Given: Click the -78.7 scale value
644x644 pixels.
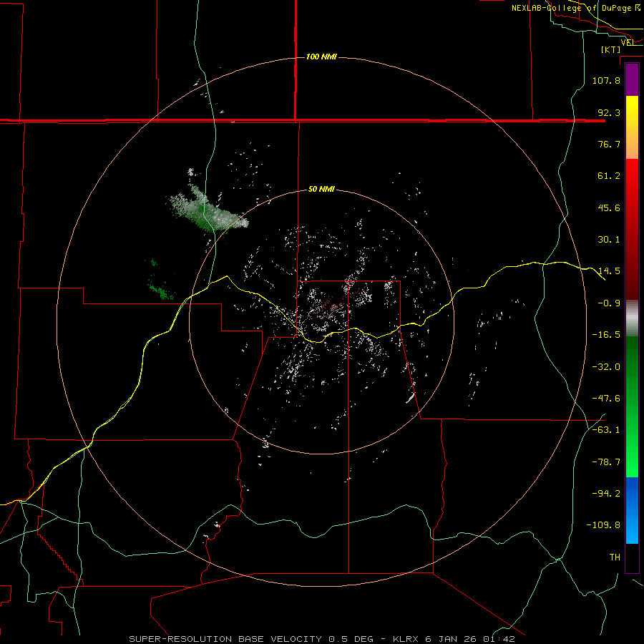Looking at the screenshot, I should [x=606, y=462].
